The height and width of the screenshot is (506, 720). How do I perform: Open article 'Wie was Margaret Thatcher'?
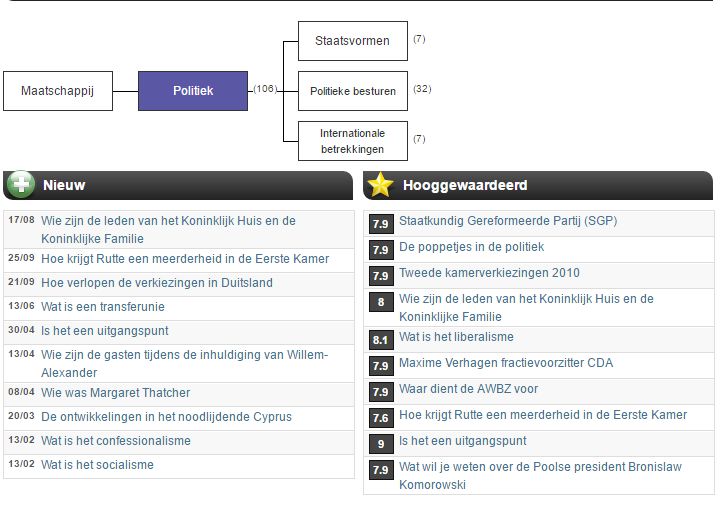pyautogui.click(x=115, y=393)
